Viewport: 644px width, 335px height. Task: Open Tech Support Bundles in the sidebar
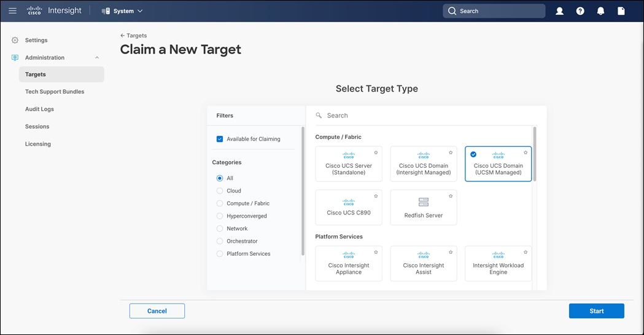tap(55, 92)
